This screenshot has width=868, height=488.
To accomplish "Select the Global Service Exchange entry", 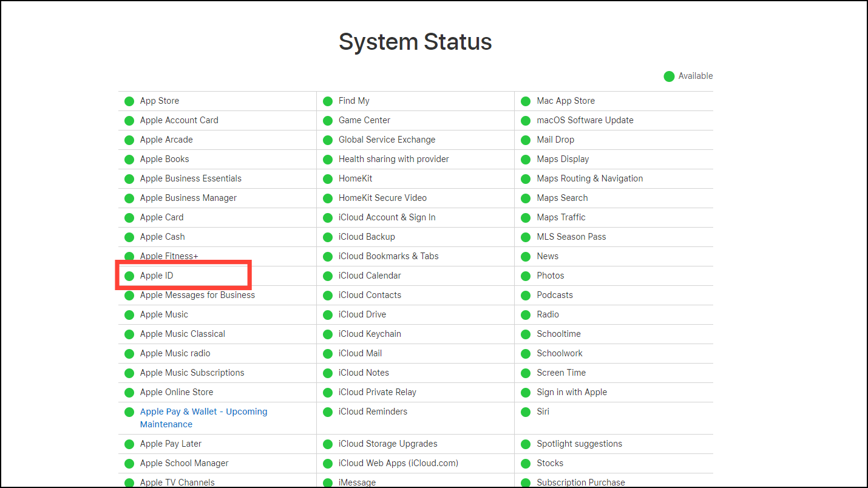I will coord(387,140).
